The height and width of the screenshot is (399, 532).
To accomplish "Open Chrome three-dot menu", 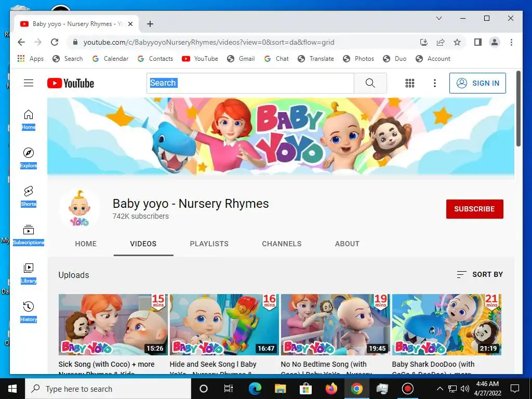I will click(x=511, y=42).
